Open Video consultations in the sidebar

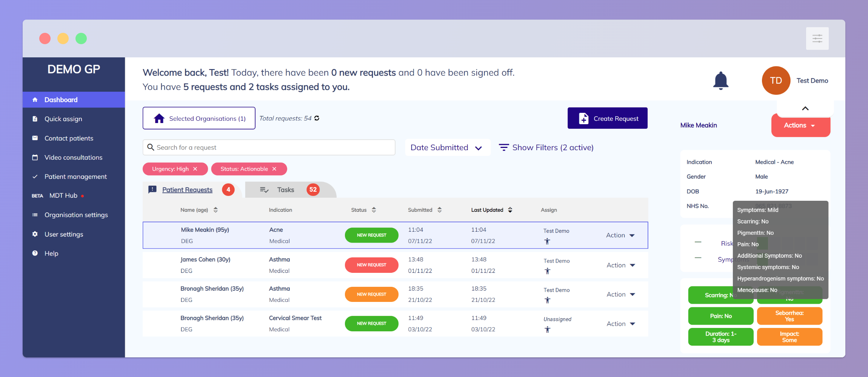(x=73, y=157)
